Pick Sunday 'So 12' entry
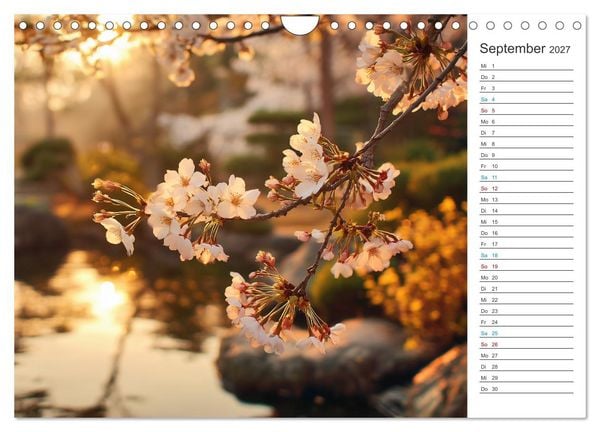600x432 pixels. pyautogui.click(x=527, y=188)
